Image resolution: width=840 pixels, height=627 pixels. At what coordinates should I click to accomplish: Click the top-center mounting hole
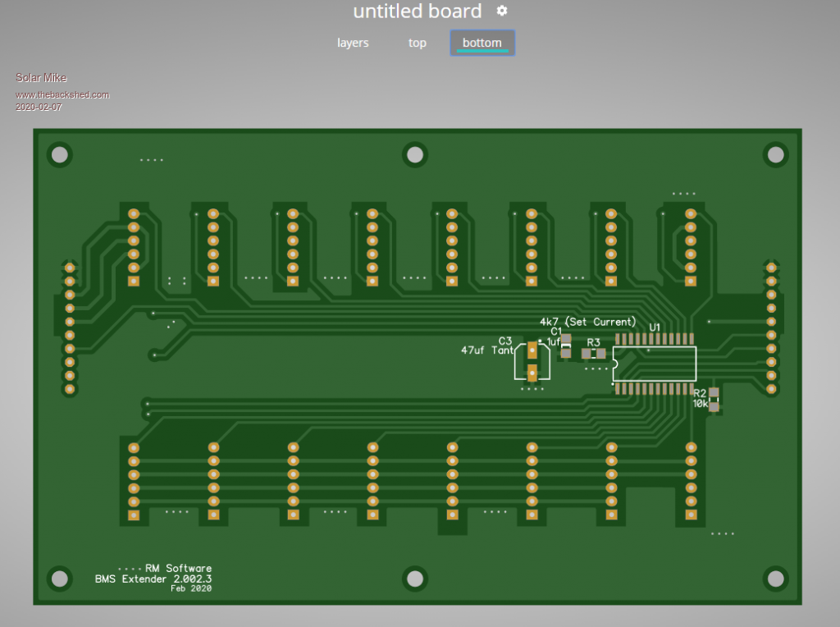coord(416,154)
